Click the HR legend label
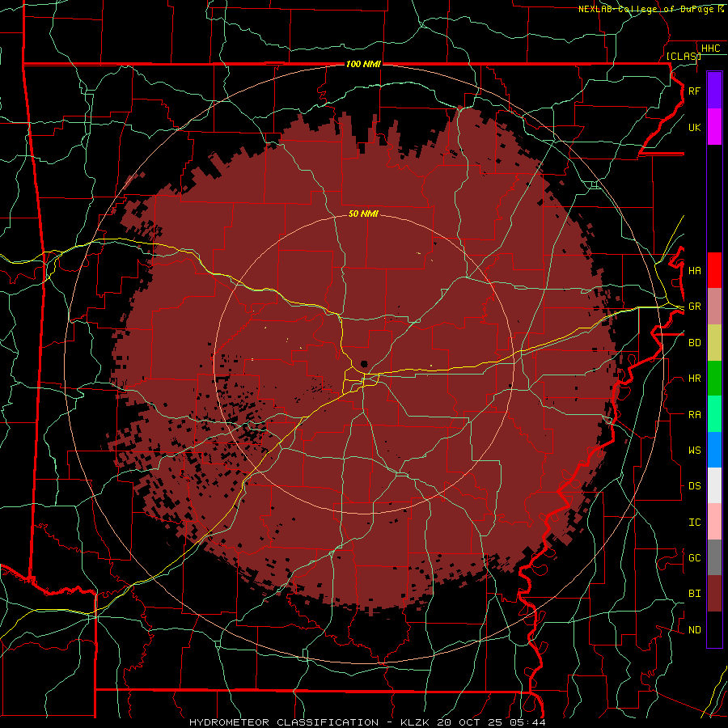This screenshot has height=728, width=728. (x=694, y=379)
